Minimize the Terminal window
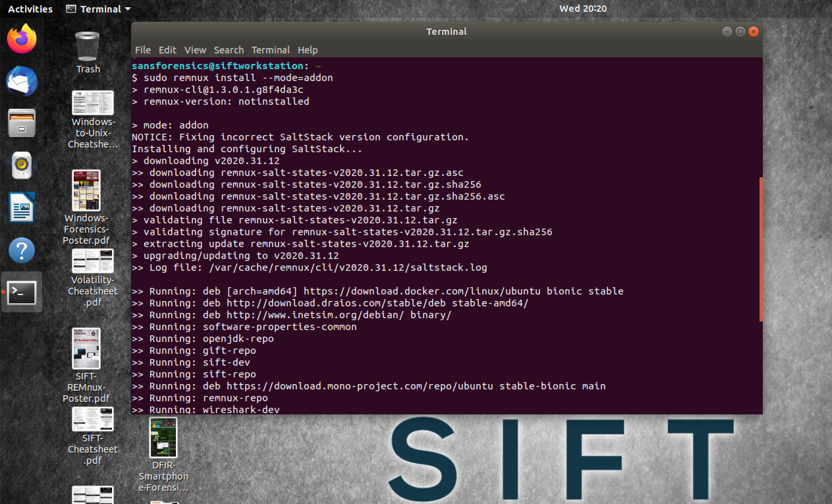This screenshot has height=504, width=832. pos(727,31)
